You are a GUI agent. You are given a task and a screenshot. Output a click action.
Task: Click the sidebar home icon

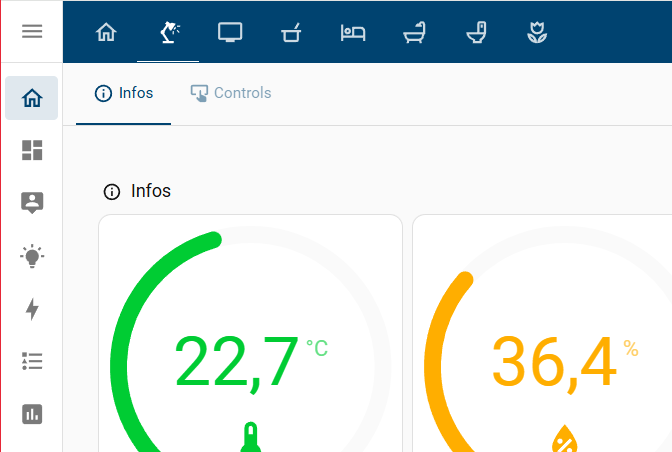click(x=32, y=98)
